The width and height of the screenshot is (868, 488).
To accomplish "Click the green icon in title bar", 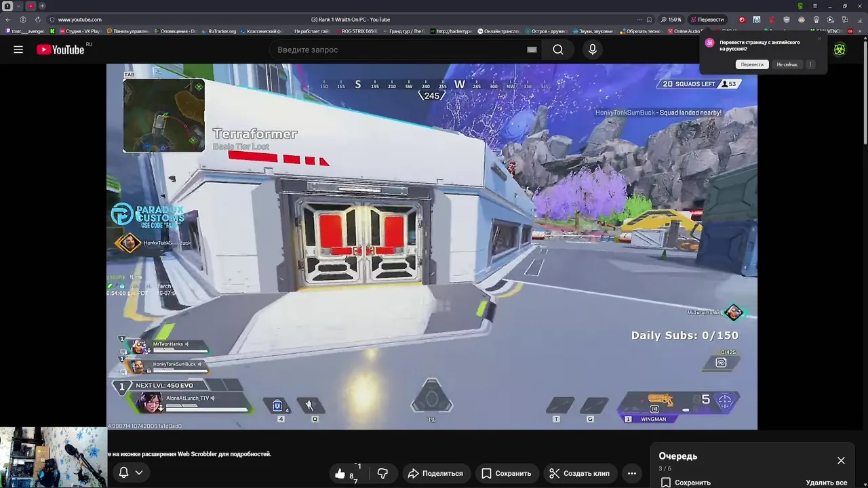I will click(x=800, y=6).
